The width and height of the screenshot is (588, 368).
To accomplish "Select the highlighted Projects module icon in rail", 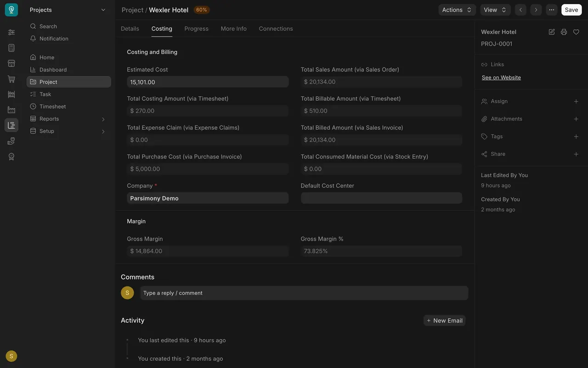I will tap(11, 125).
